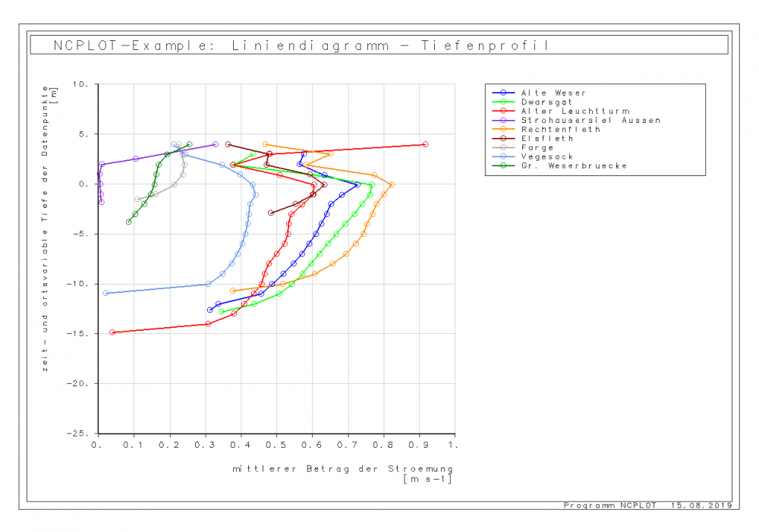This screenshot has height=532, width=759.
Task: Click the green Dwarsgat legend marker
Action: [503, 102]
